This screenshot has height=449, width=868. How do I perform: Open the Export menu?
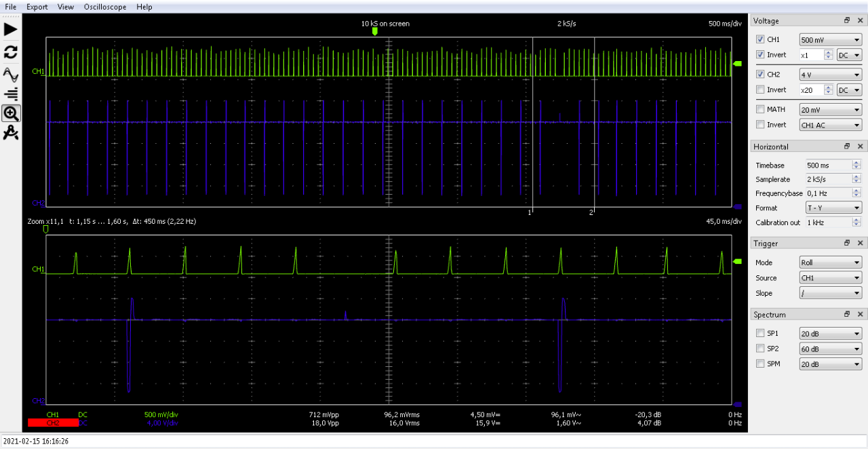[37, 7]
